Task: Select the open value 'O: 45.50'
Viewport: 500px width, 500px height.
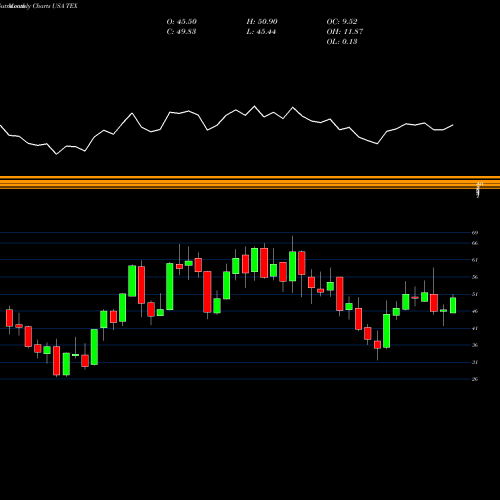Action: click(182, 22)
